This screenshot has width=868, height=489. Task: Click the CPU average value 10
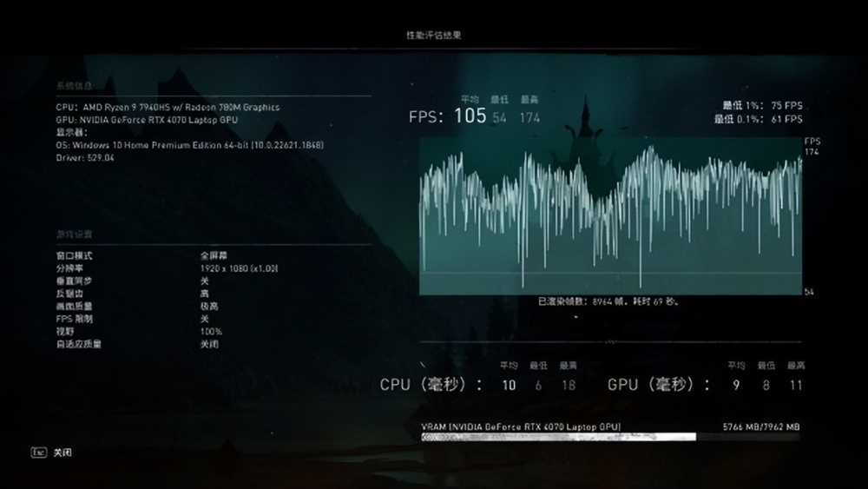[x=509, y=386]
